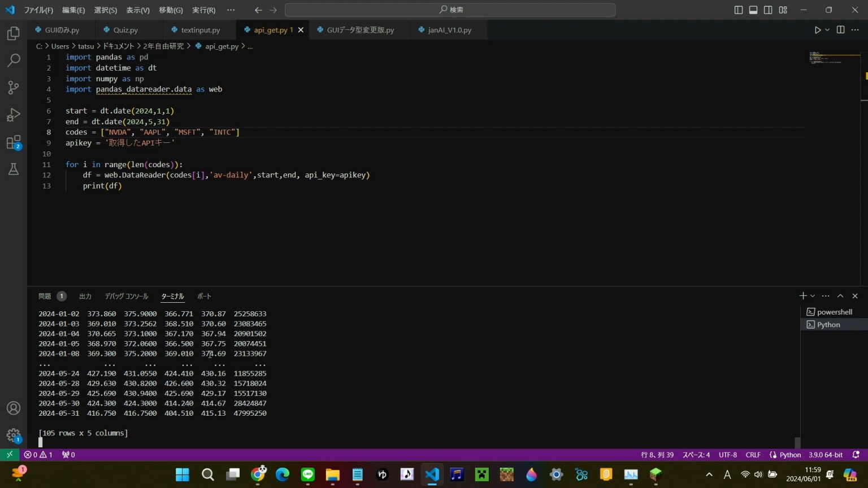Click the Run Python File play button
Screen dimensions: 868x488
click(817, 30)
